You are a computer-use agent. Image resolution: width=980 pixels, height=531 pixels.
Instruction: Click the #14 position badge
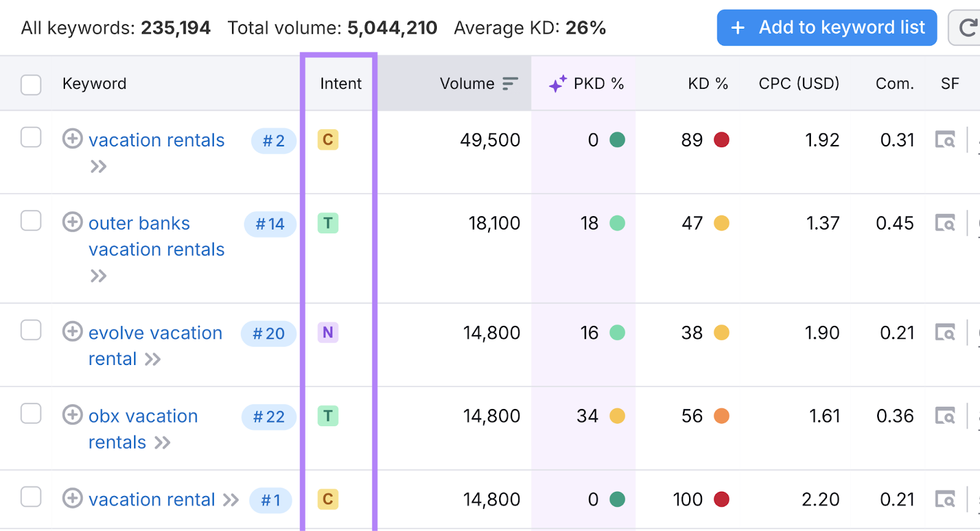pos(270,224)
